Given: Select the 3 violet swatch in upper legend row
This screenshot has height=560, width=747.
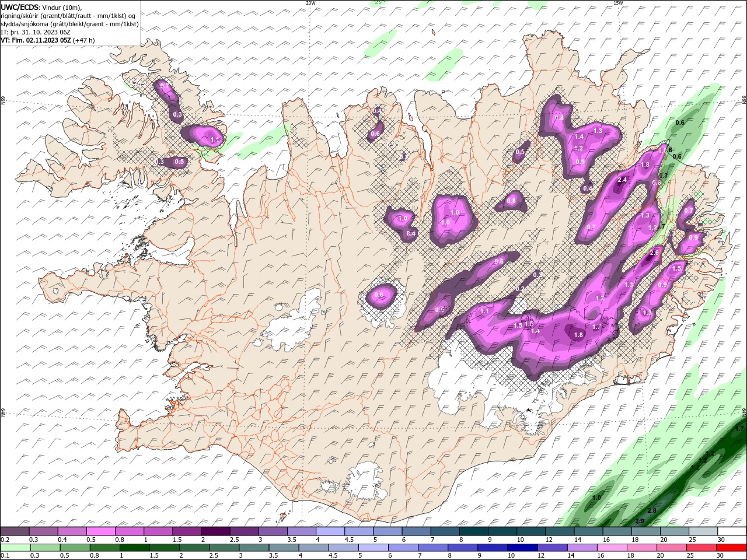Looking at the screenshot, I should (x=273, y=531).
